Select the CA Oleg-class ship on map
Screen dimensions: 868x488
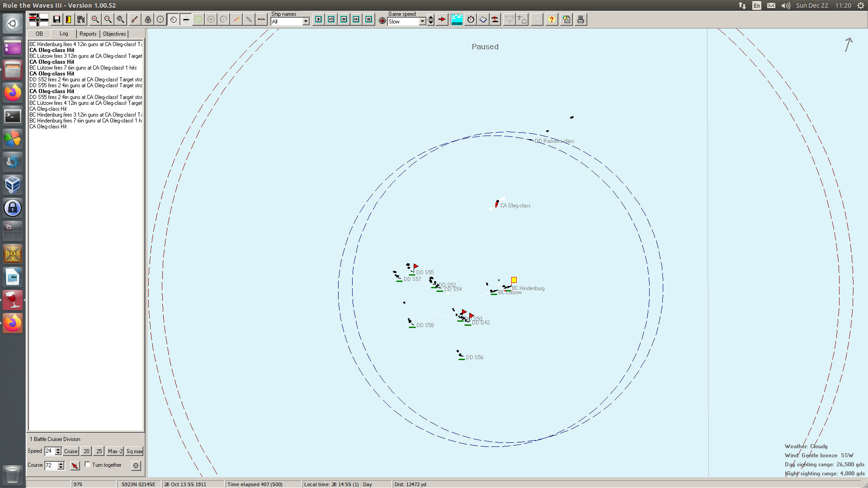[x=497, y=204]
